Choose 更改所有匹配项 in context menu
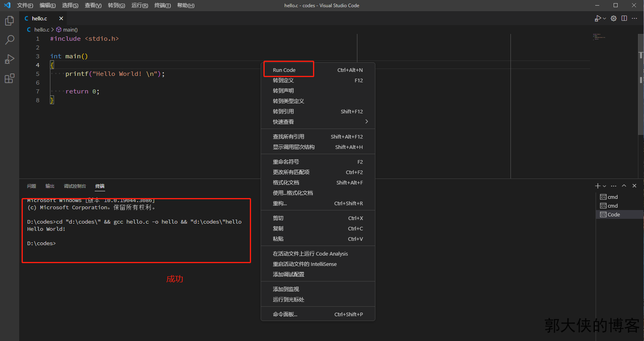The image size is (644, 341). 318,172
